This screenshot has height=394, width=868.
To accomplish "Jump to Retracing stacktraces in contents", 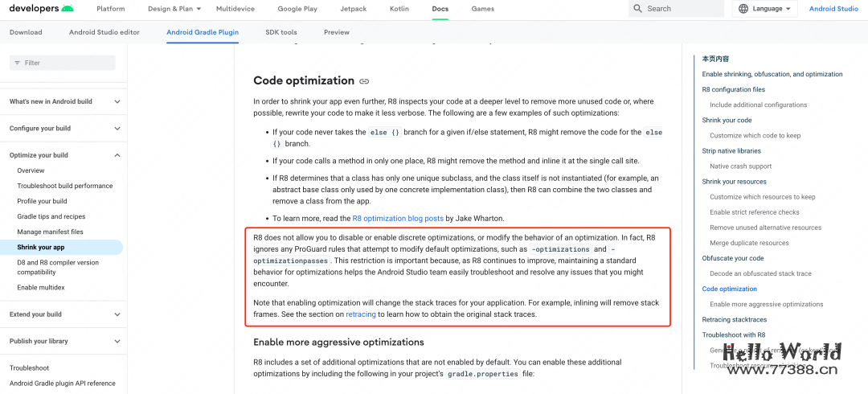I will pos(735,320).
